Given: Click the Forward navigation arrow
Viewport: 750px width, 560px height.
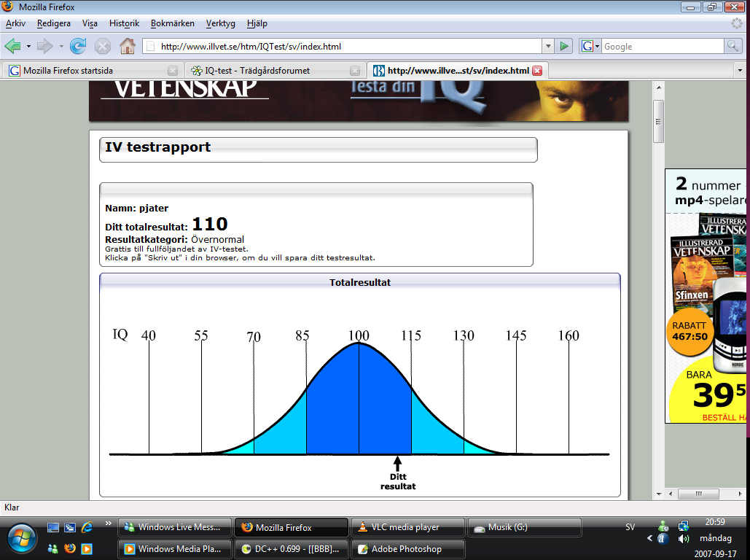Looking at the screenshot, I should (x=45, y=46).
